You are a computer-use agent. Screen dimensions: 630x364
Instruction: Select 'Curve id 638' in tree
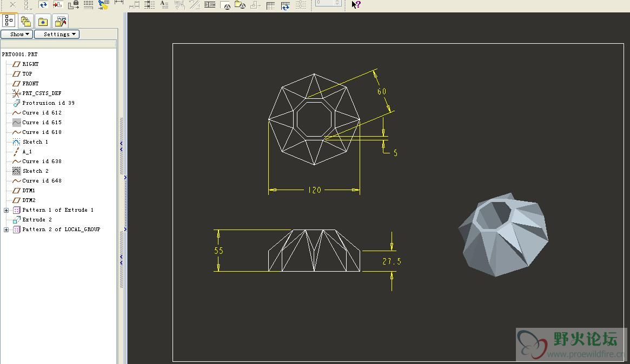click(x=42, y=161)
